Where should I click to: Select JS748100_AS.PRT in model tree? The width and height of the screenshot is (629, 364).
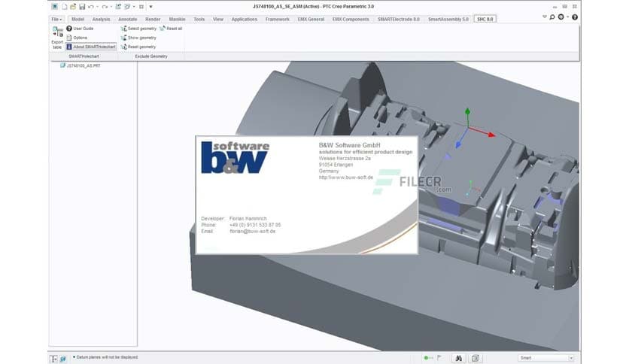(81, 65)
